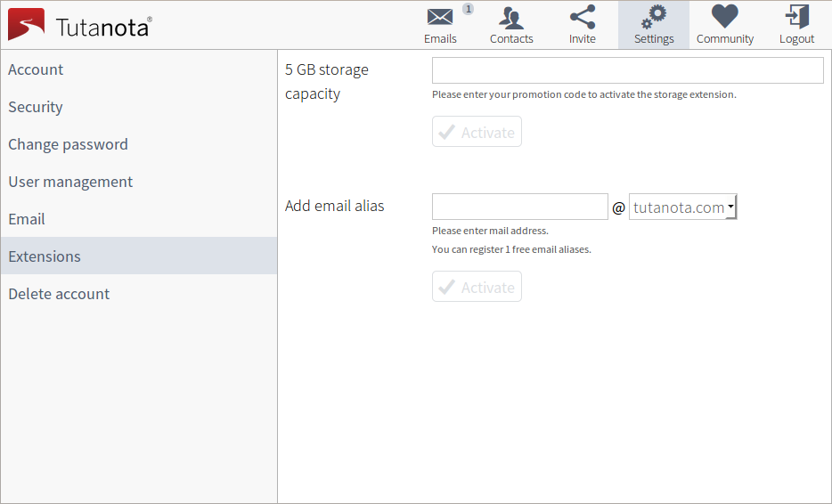Image resolution: width=832 pixels, height=504 pixels.
Task: Focus the promotion code input field
Action: tap(628, 70)
